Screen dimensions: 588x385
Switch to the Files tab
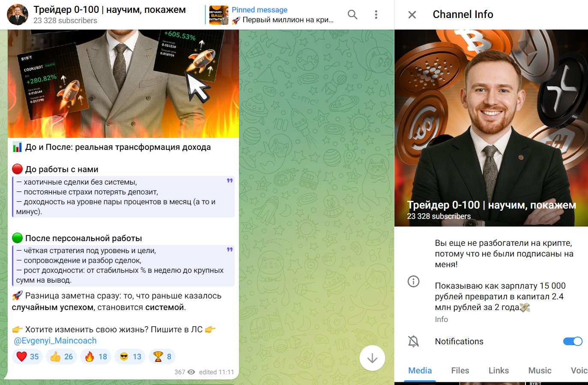460,370
